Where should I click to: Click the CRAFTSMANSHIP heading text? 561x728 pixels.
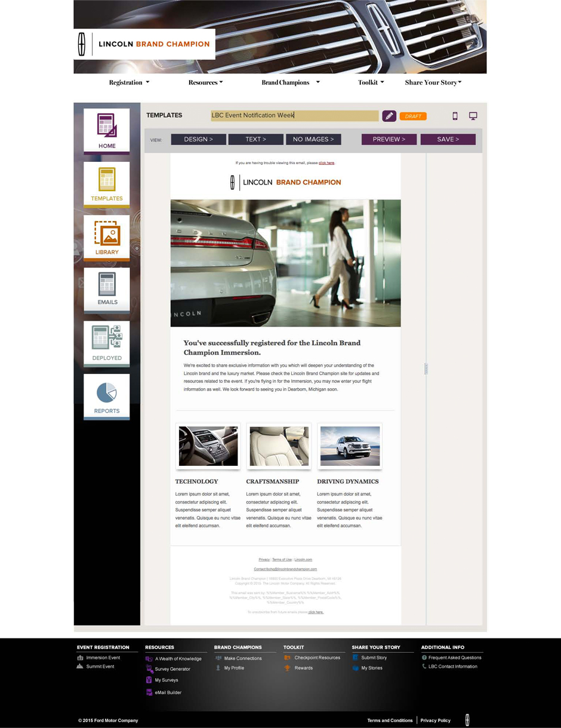pos(272,481)
